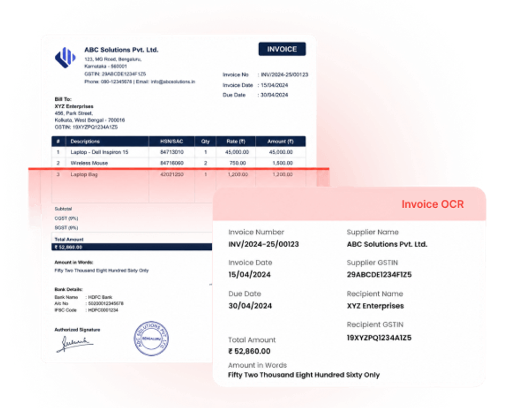532x408 pixels.
Task: Click the 'Descriptions' column header
Action: (x=85, y=141)
